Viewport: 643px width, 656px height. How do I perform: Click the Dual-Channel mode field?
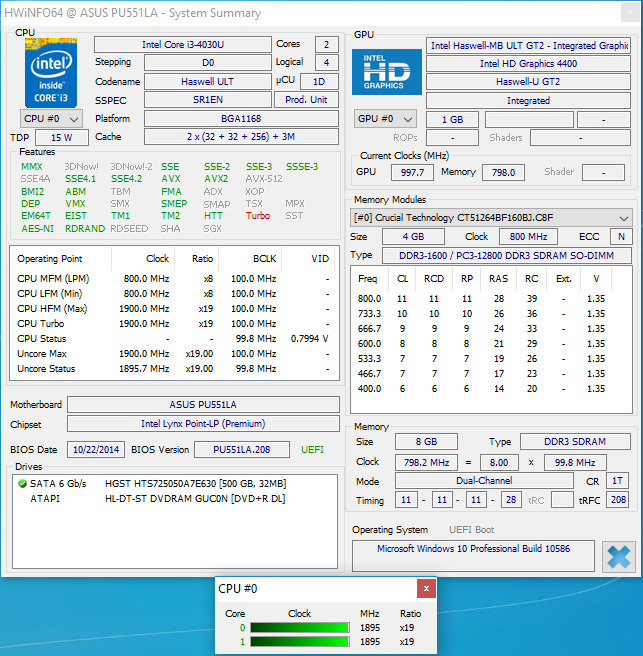click(x=484, y=481)
